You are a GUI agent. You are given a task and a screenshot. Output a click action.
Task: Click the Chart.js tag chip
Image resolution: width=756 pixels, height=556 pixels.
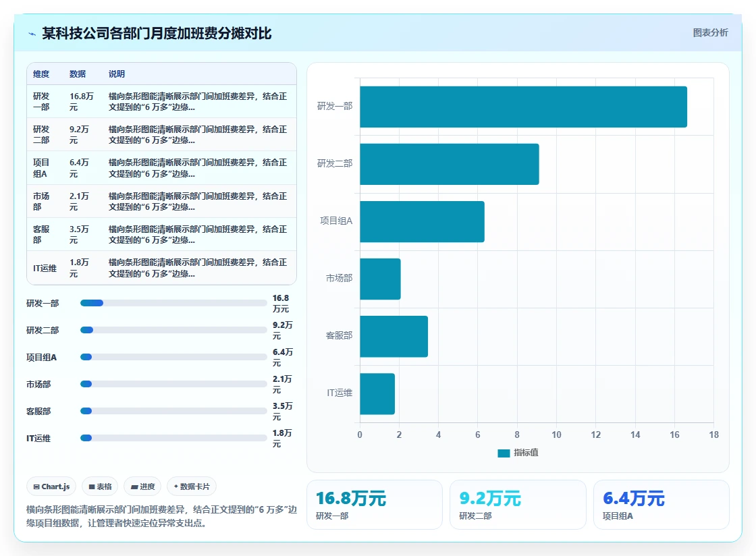[x=51, y=486]
